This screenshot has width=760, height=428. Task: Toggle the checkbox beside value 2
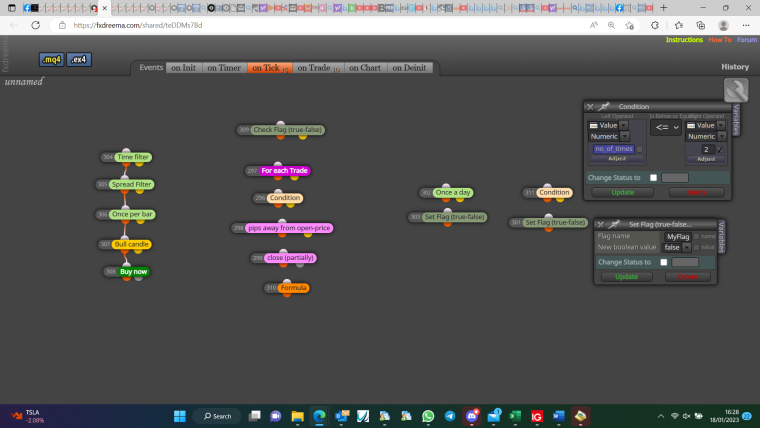[x=720, y=149]
